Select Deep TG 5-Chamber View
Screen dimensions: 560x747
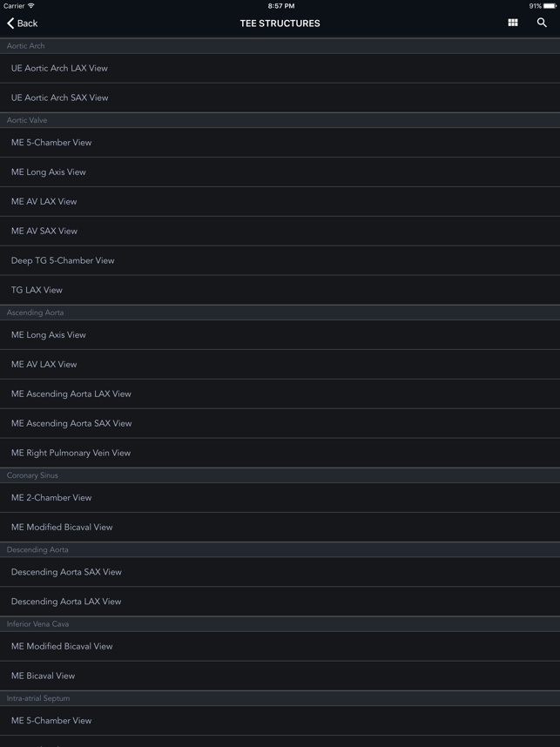pyautogui.click(x=63, y=260)
